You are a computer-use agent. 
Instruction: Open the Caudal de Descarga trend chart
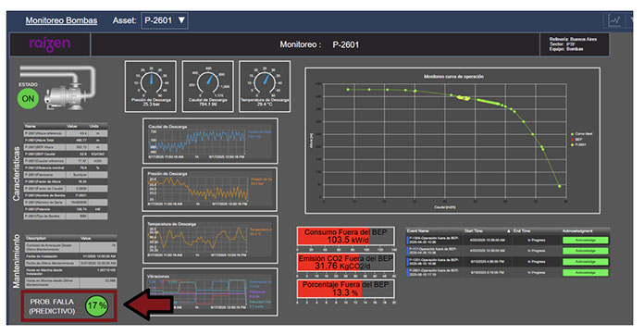[x=210, y=142]
